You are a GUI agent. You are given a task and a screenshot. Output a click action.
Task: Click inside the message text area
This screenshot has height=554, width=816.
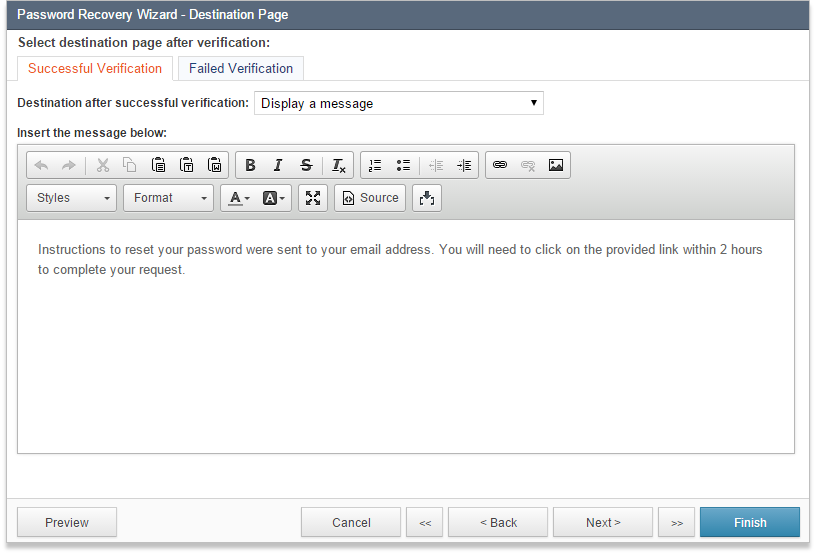(406, 336)
